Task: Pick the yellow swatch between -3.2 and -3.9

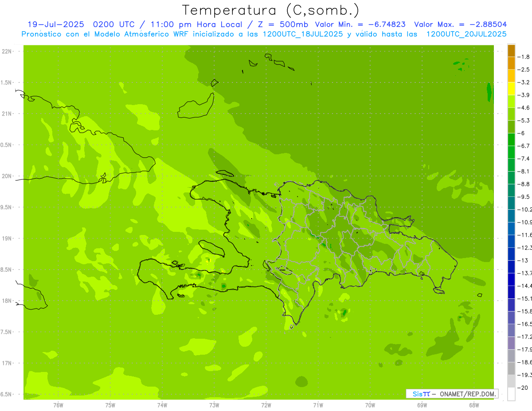Action: point(511,89)
